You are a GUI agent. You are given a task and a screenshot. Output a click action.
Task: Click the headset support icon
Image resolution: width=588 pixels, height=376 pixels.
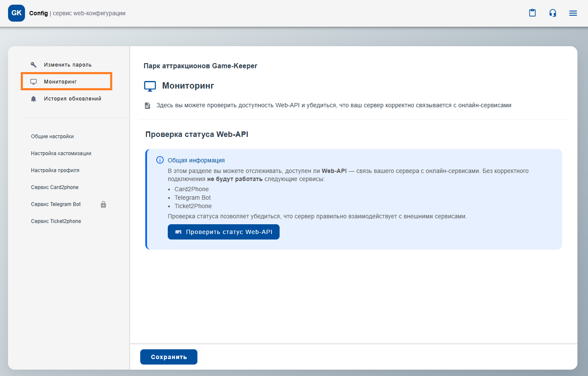tap(552, 13)
